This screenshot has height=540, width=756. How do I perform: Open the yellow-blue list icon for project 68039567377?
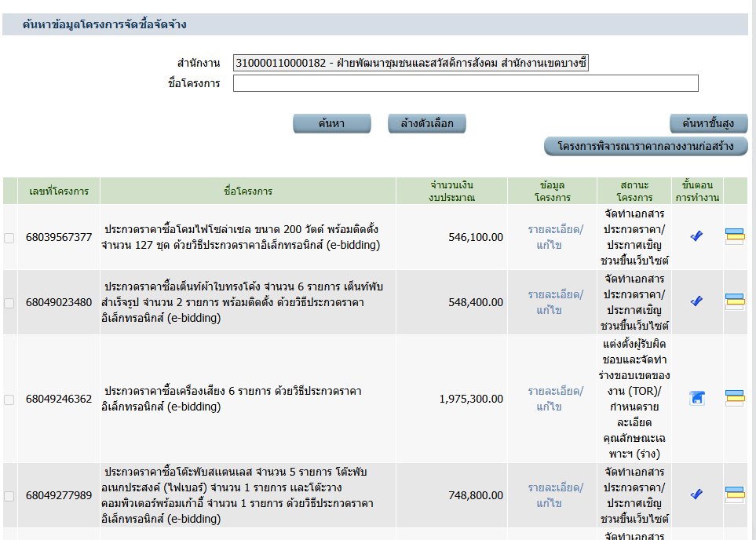pyautogui.click(x=735, y=236)
